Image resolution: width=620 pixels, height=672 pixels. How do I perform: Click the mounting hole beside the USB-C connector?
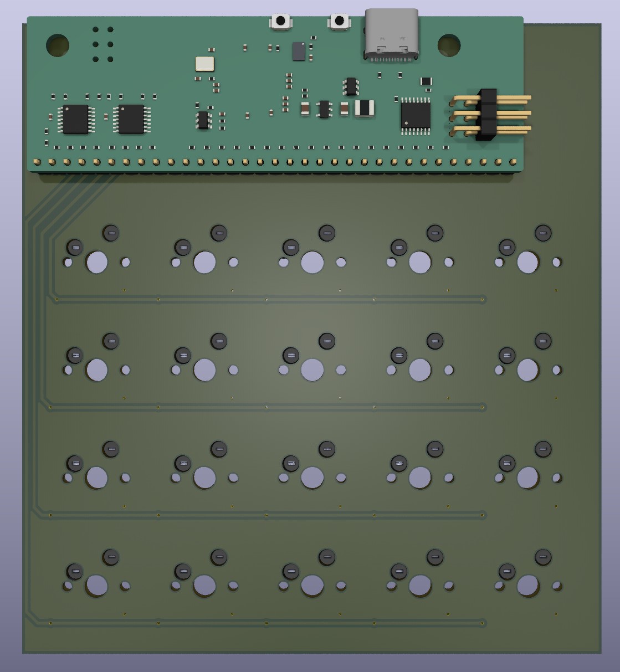tap(449, 45)
